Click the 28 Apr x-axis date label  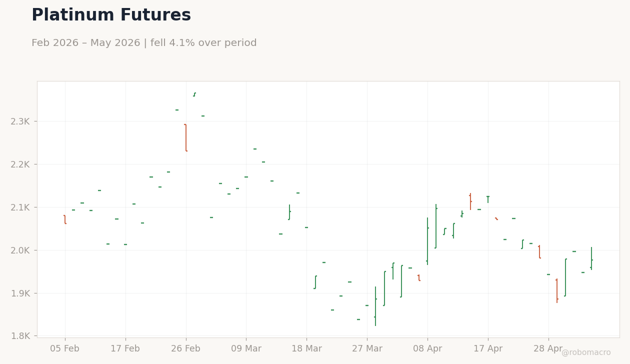click(548, 349)
